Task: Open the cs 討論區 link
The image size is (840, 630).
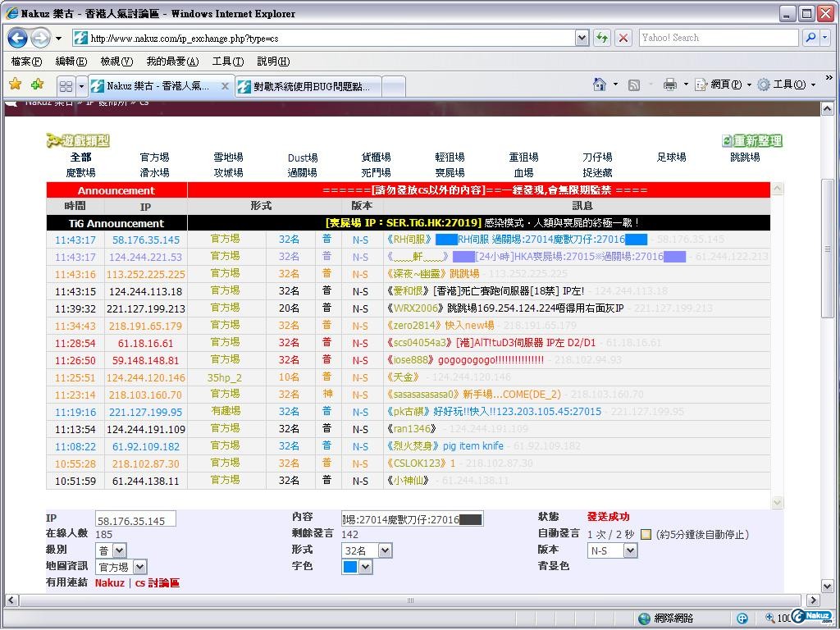Action: click(157, 583)
